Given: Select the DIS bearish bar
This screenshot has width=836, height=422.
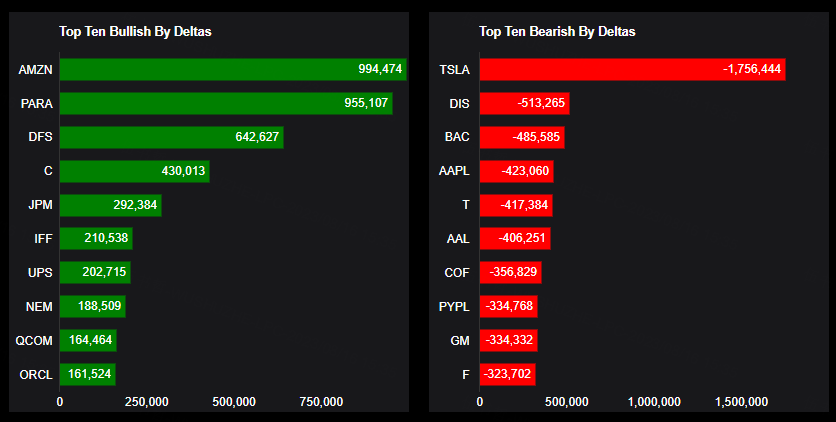Looking at the screenshot, I should tap(524, 103).
